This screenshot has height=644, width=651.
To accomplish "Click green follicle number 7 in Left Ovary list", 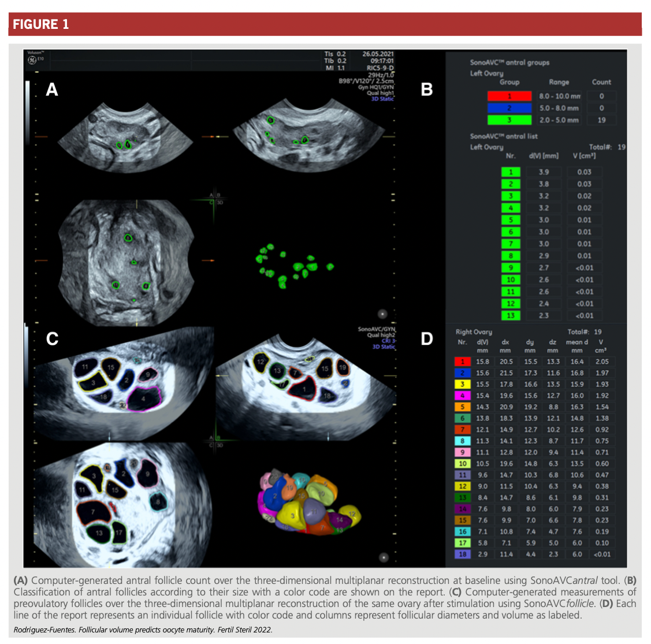I will click(x=511, y=244).
